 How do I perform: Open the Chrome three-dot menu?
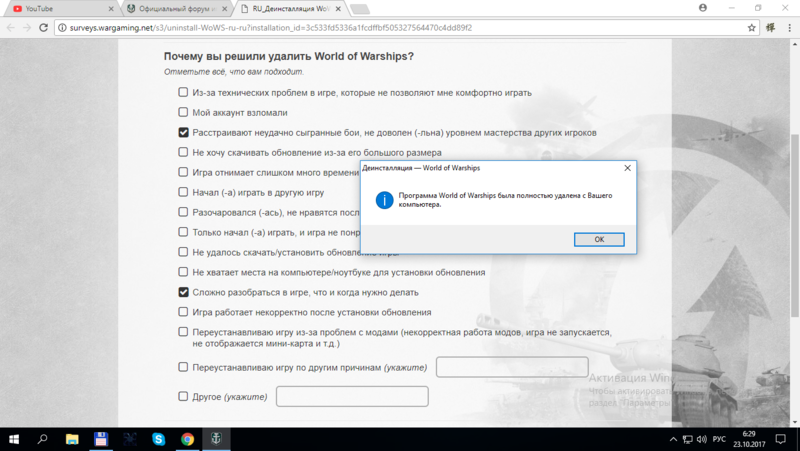[789, 28]
